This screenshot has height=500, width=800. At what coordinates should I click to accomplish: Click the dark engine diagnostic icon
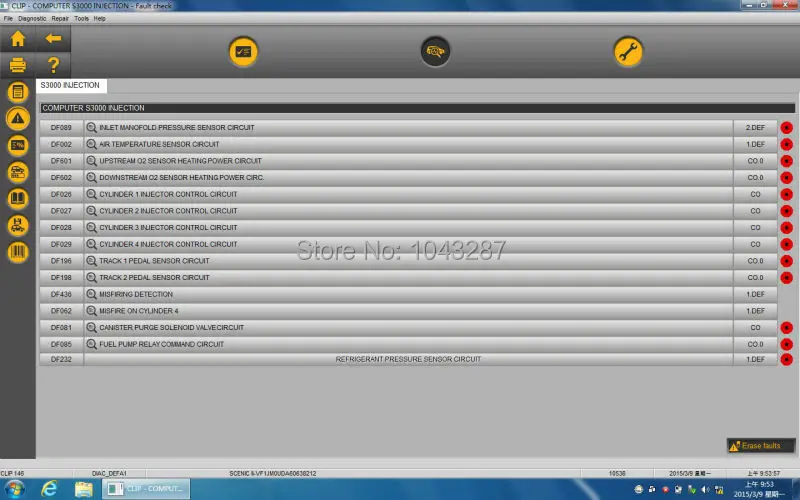click(435, 52)
